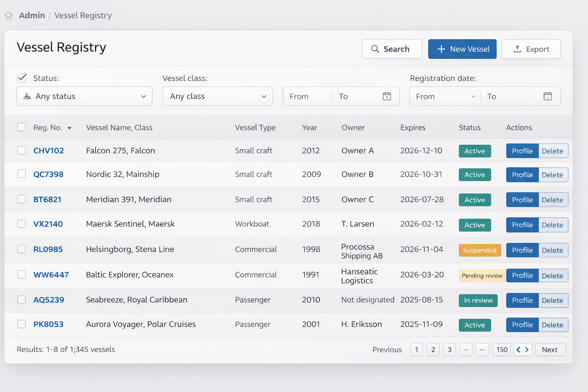The image size is (588, 392).
Task: Jump to page 150 in pagination
Action: 501,350
